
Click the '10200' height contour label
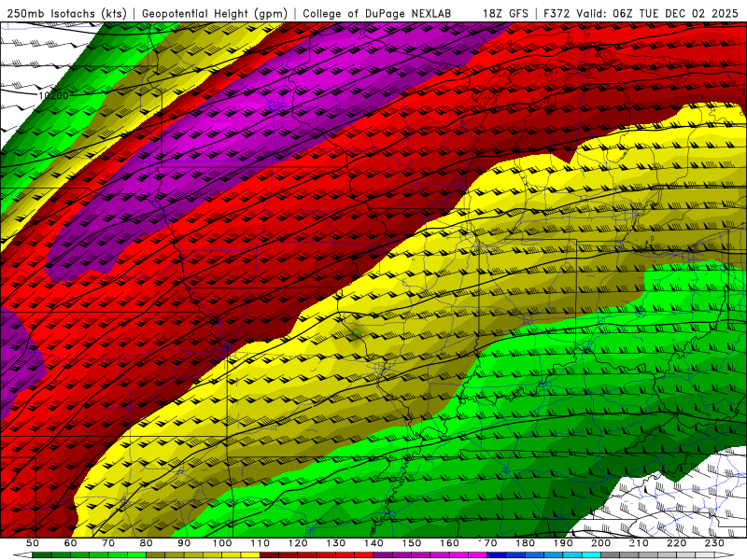click(x=53, y=96)
